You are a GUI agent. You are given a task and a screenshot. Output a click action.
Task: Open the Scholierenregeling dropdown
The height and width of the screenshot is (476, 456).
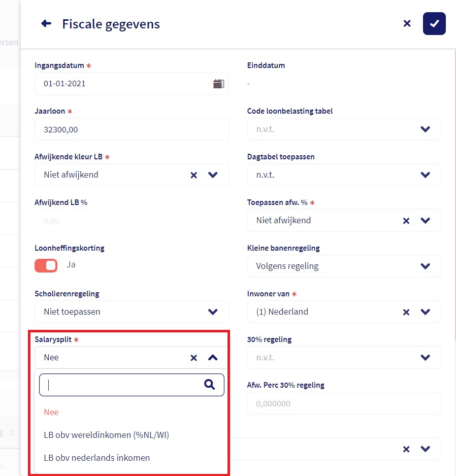(213, 312)
